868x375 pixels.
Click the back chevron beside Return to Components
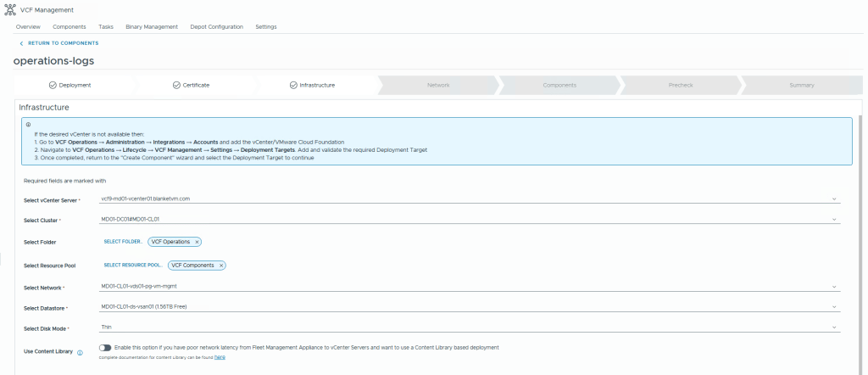(x=21, y=42)
